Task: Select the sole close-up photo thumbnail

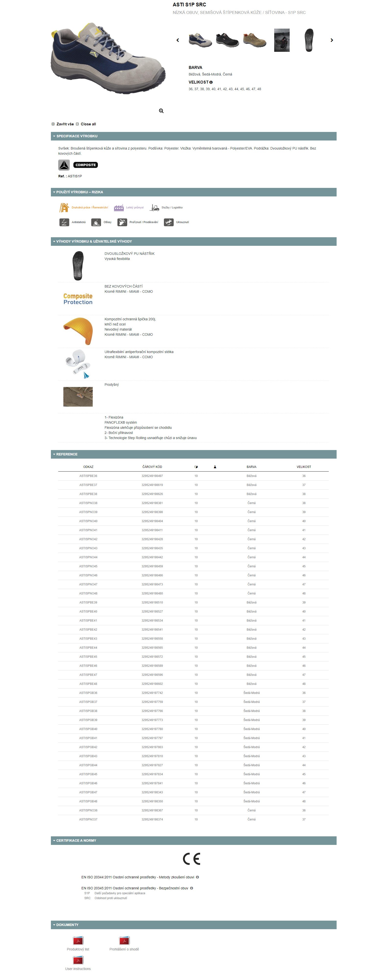Action: coord(282,40)
